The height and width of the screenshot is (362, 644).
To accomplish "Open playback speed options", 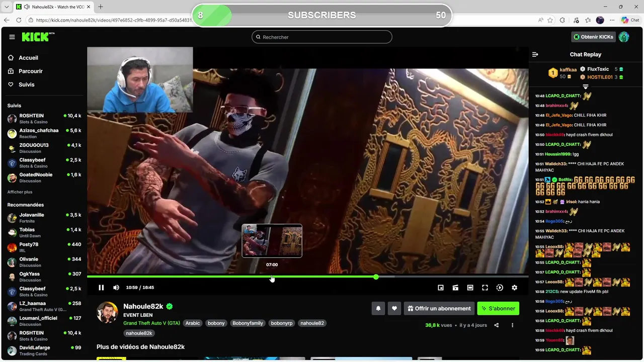I will [x=500, y=288].
